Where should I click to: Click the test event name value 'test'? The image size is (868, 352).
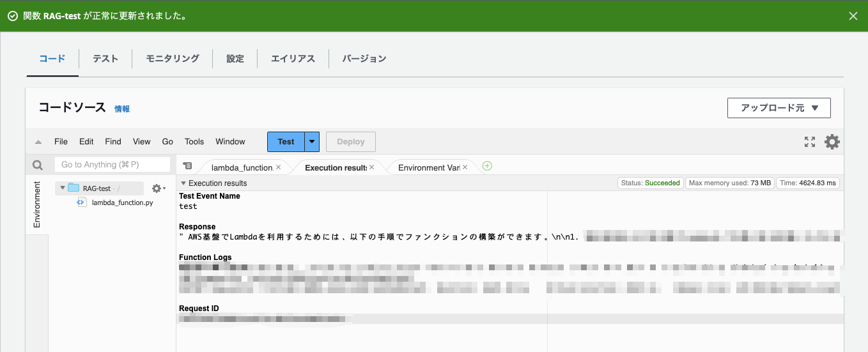click(x=188, y=206)
